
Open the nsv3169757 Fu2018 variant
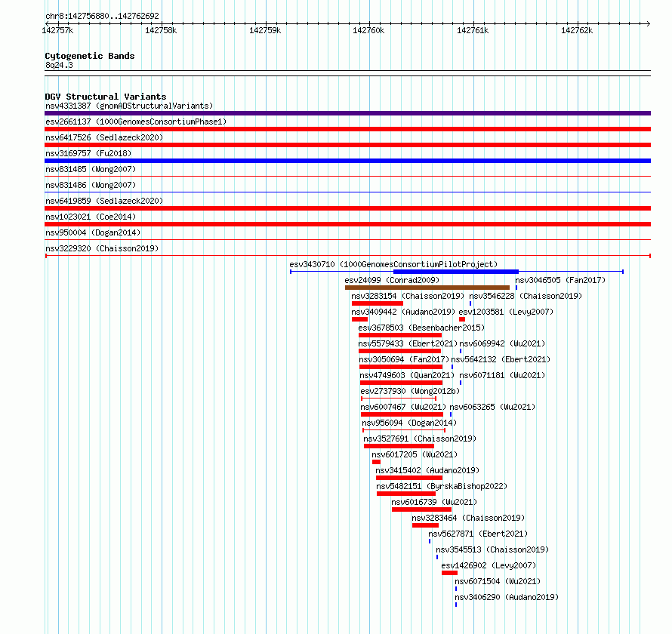click(x=88, y=153)
